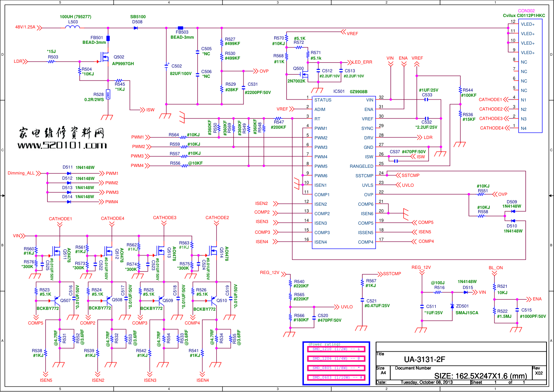The height and width of the screenshot is (392, 554).
Task: Click the UVLO port next to R565
Action: pos(347,307)
